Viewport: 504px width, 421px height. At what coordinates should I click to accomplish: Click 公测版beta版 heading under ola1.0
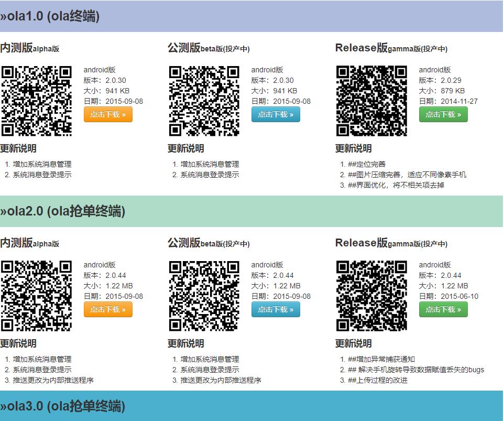coord(209,48)
